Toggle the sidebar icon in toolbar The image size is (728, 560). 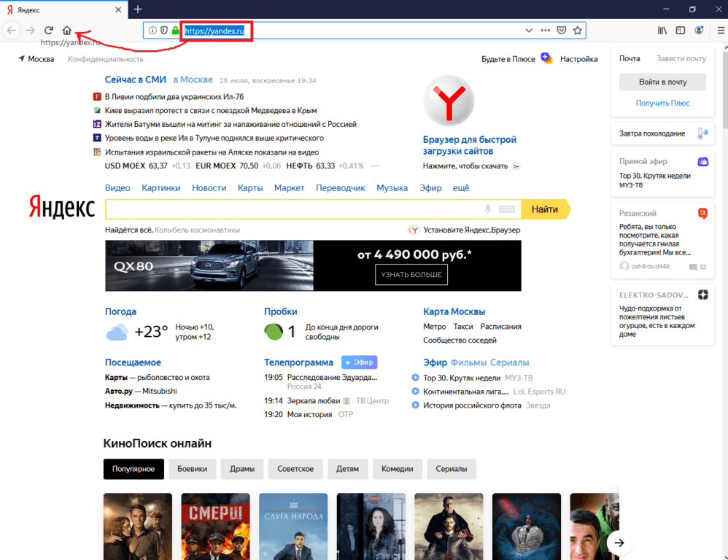pyautogui.click(x=681, y=31)
